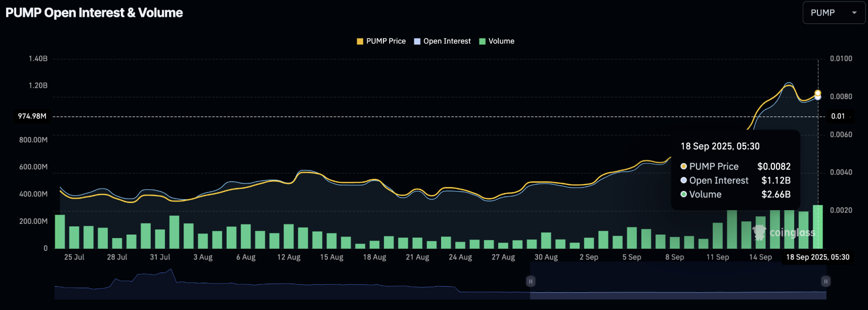Click green dot beside Volume in tooltip

click(684, 194)
